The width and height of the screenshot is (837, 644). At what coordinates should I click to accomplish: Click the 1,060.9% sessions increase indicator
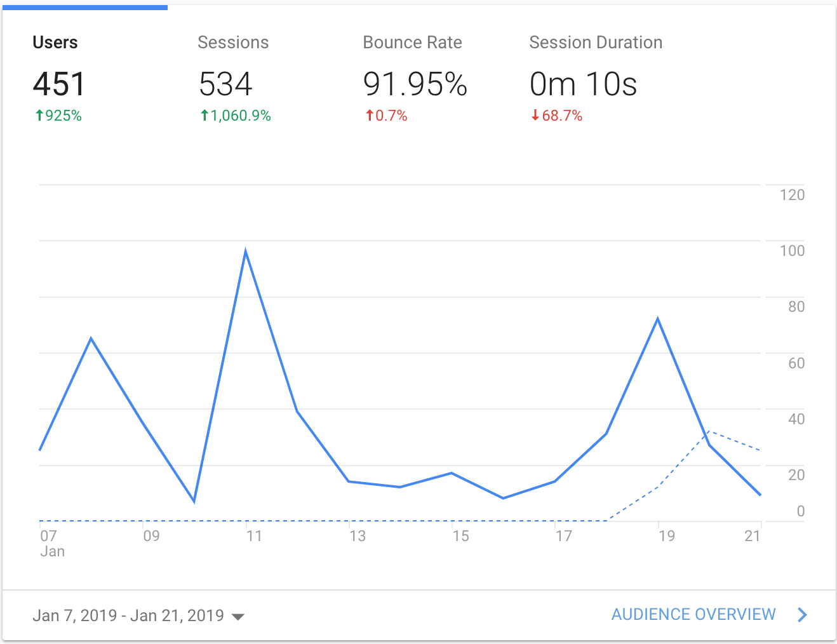[235, 116]
